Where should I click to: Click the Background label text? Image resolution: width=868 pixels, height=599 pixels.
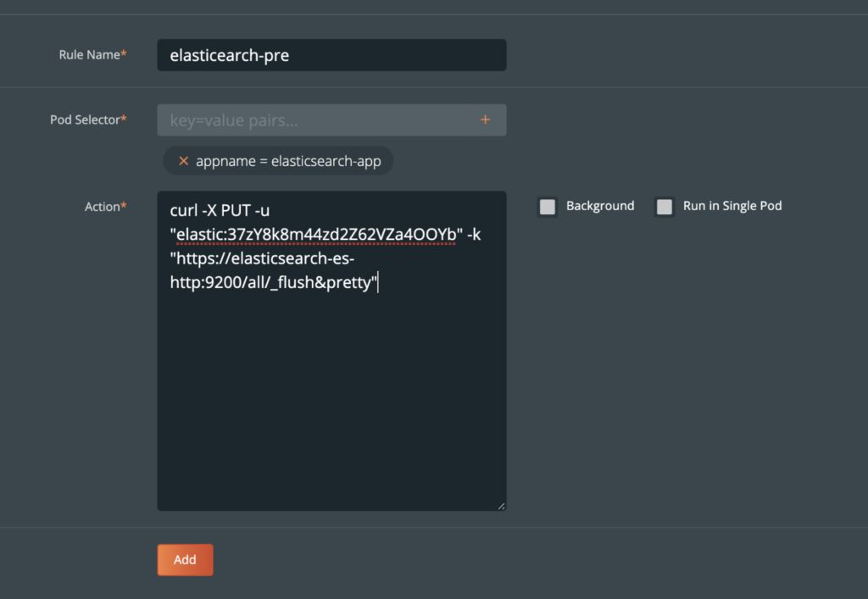point(599,206)
